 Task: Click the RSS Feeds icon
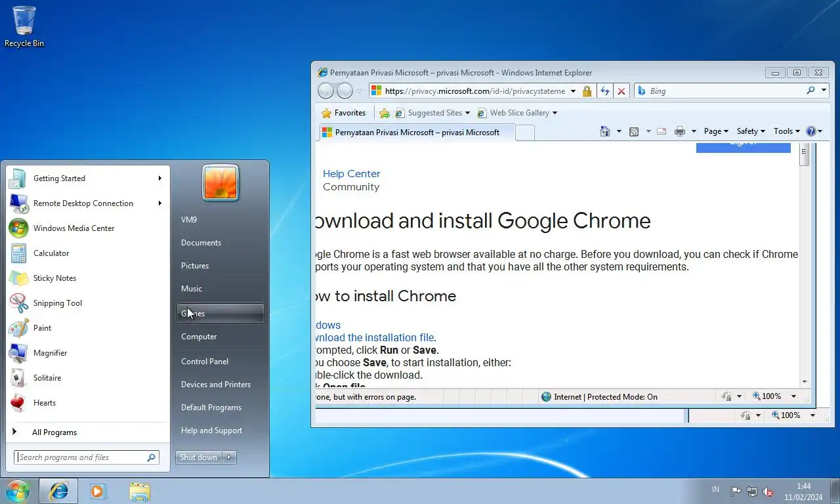coord(634,131)
